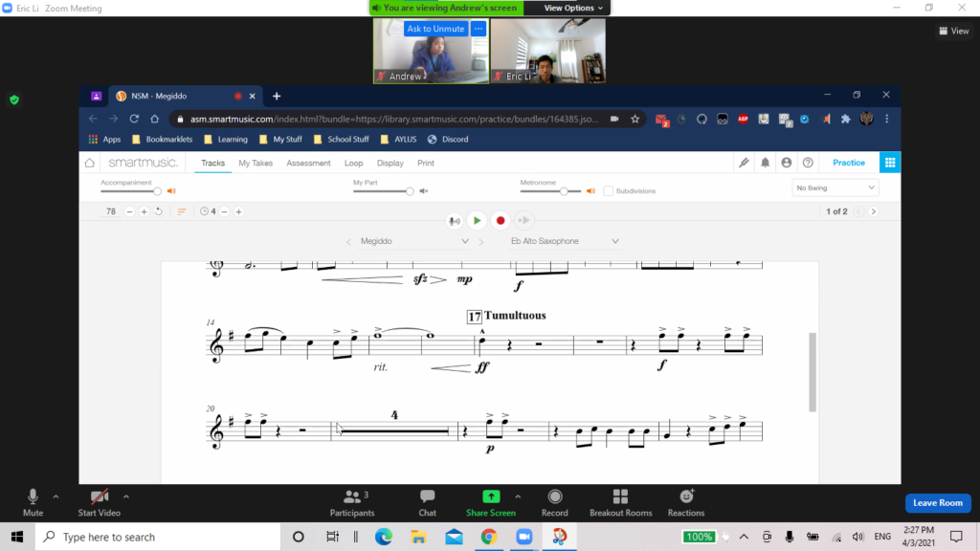
Task: Start recording with red record button
Action: coord(500,221)
